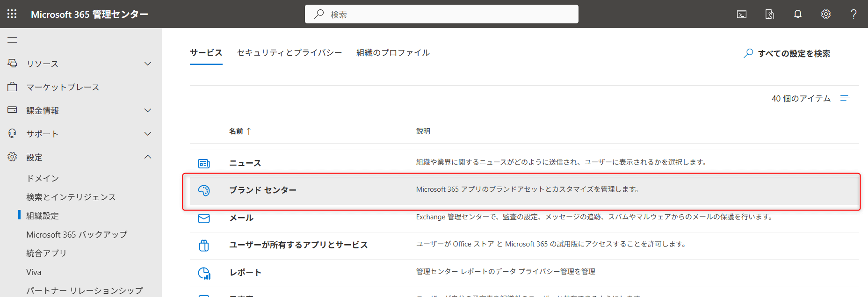Viewport: 868px width, 297px height.
Task: Open 統合アプリ in the sidebar
Action: [46, 253]
